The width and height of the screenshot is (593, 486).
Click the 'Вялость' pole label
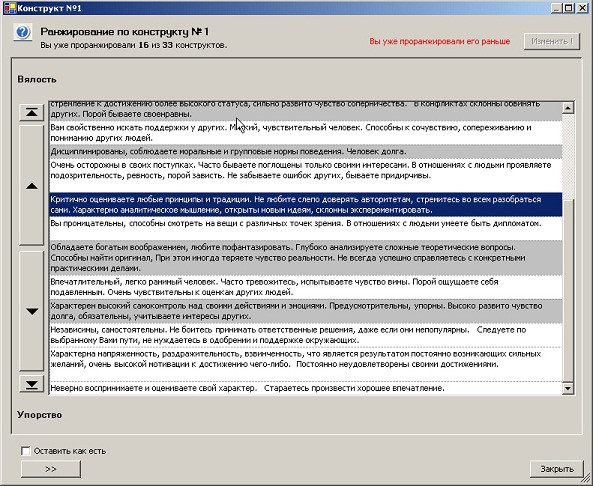pos(37,79)
